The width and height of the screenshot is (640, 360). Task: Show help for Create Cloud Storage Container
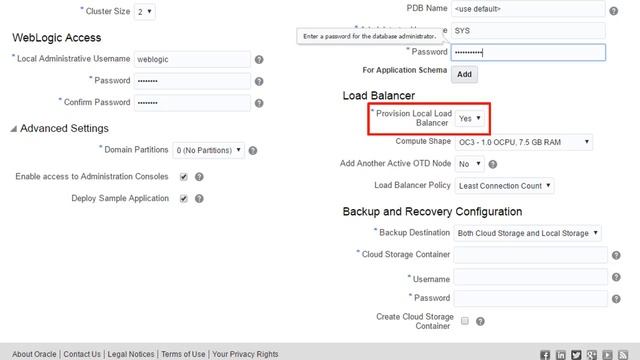click(x=480, y=321)
